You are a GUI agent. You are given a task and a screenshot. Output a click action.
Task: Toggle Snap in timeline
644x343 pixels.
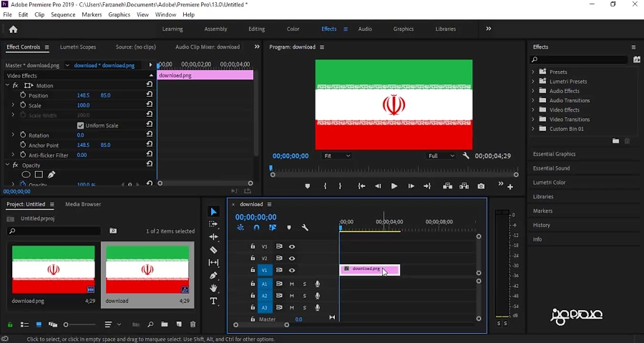[x=257, y=228]
